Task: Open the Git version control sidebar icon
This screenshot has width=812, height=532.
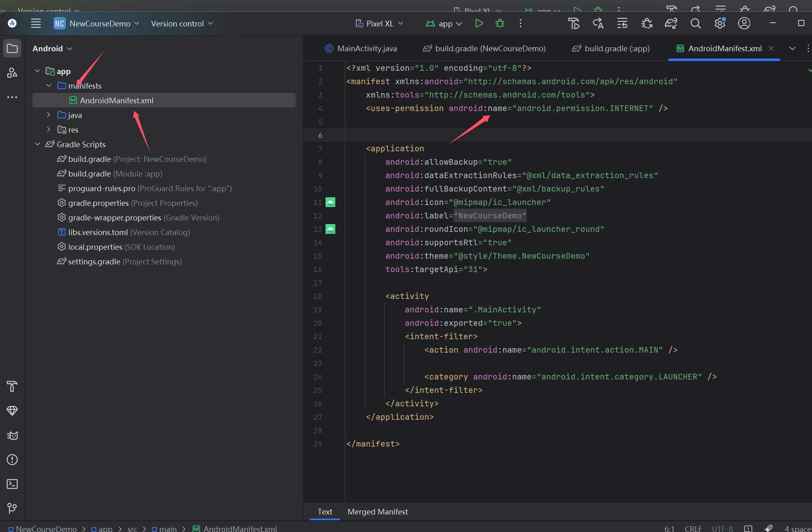Action: tap(12, 508)
